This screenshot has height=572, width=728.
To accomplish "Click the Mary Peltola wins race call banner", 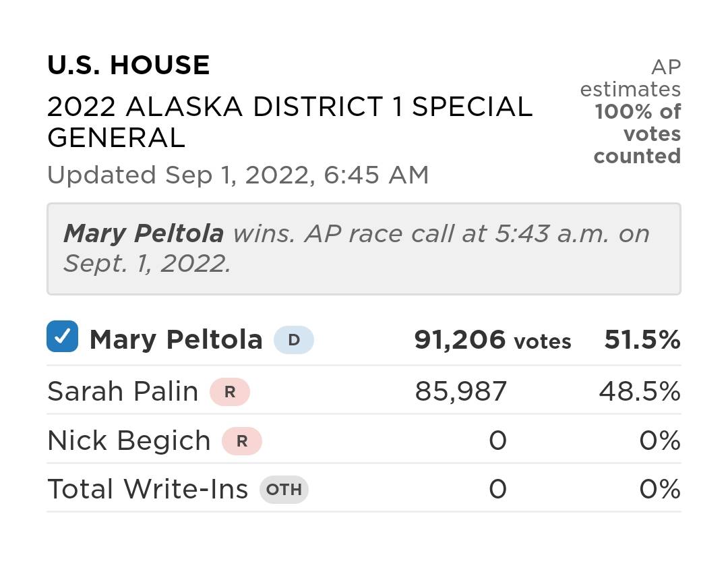I will [x=363, y=248].
